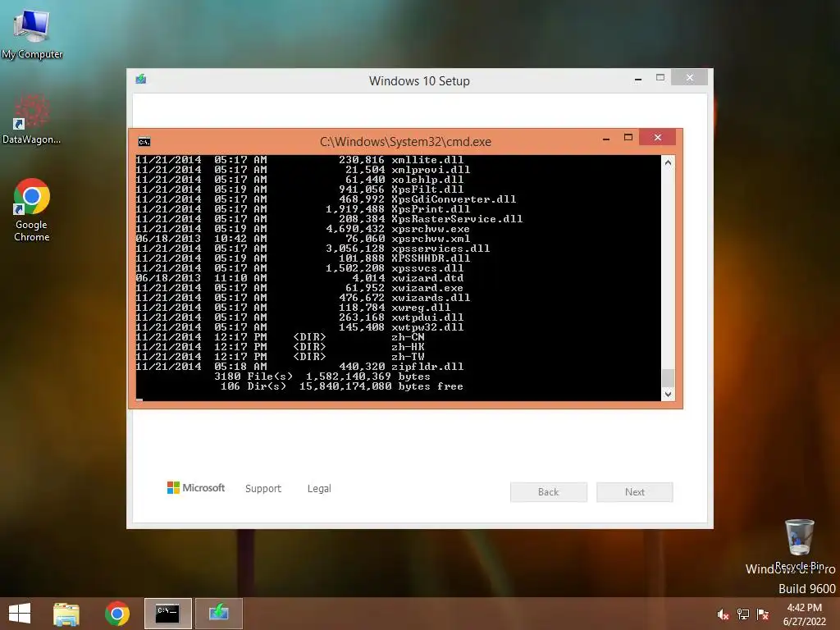Click the zipfldr.dll entry in cmd

pos(427,367)
